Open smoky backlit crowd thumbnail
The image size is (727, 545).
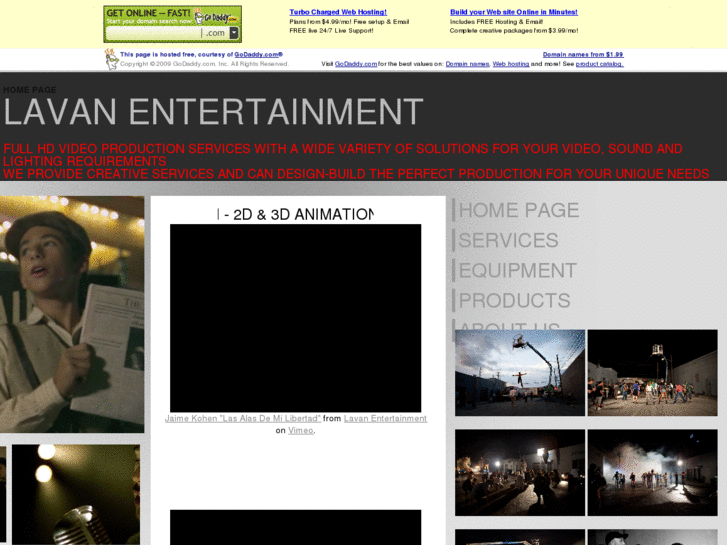[x=652, y=472]
